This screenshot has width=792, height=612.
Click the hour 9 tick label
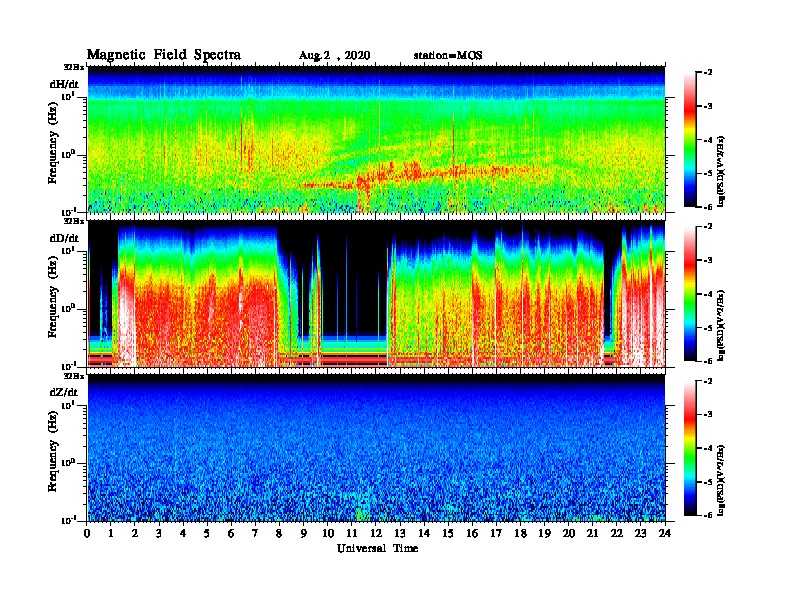pyautogui.click(x=304, y=533)
